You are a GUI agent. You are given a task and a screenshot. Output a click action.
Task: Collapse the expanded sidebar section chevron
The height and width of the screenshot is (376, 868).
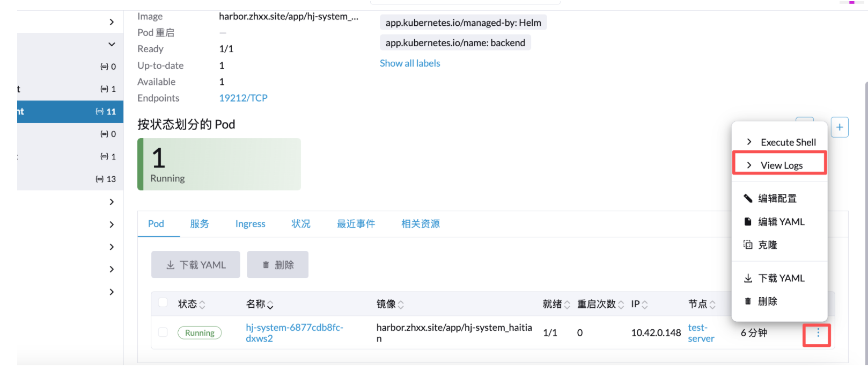(x=112, y=44)
